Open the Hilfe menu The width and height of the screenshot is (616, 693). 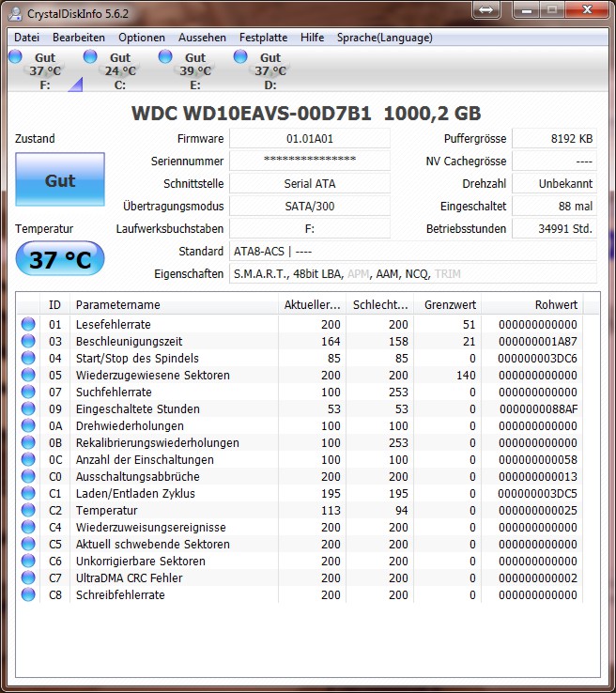[x=312, y=38]
